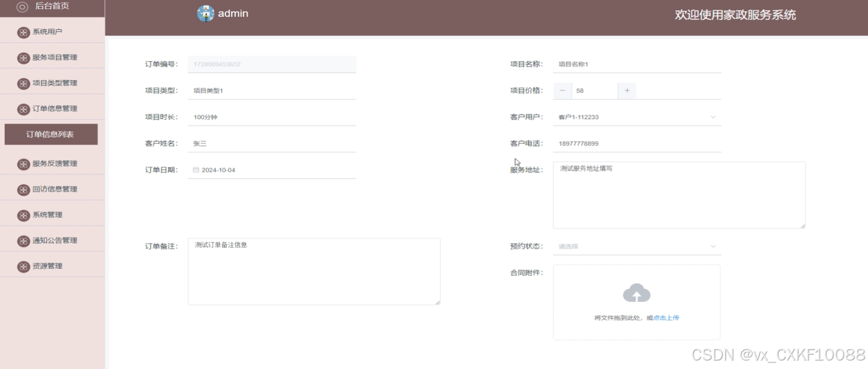Click the 项目价格 value field

pyautogui.click(x=595, y=90)
